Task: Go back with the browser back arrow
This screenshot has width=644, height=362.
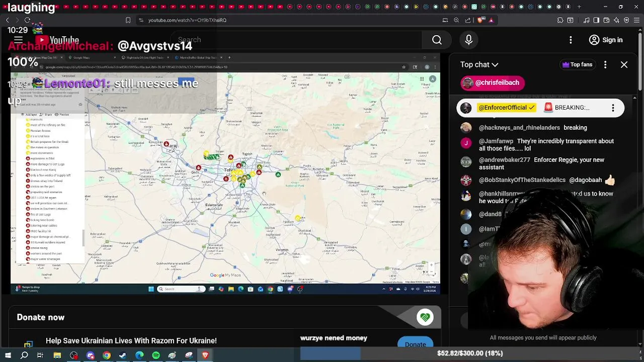Action: coord(8,20)
